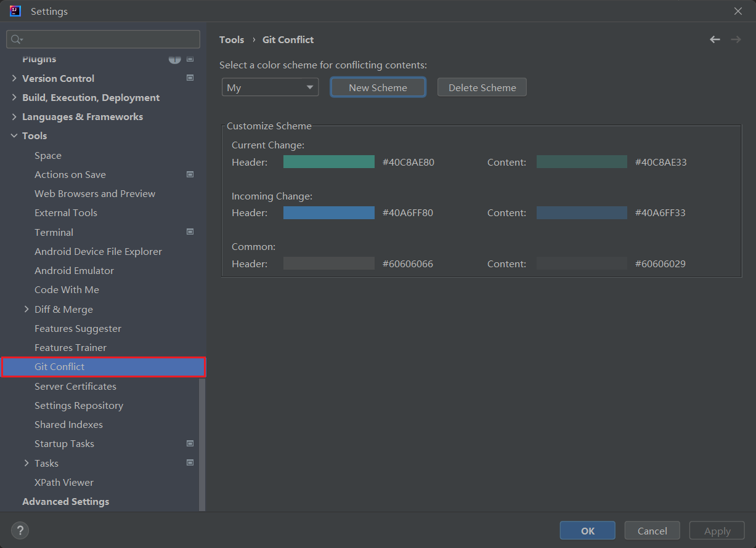The width and height of the screenshot is (756, 548).
Task: Click the Incoming Change header color swatch
Action: 329,213
